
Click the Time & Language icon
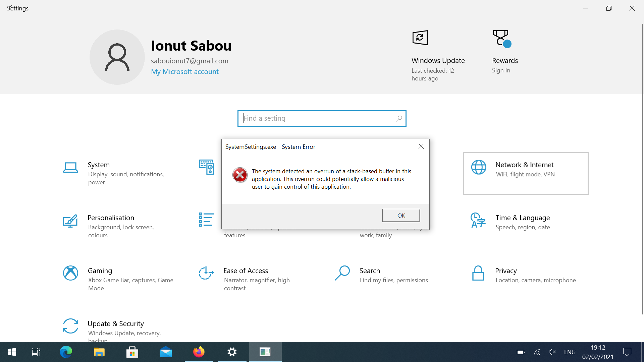point(478,220)
